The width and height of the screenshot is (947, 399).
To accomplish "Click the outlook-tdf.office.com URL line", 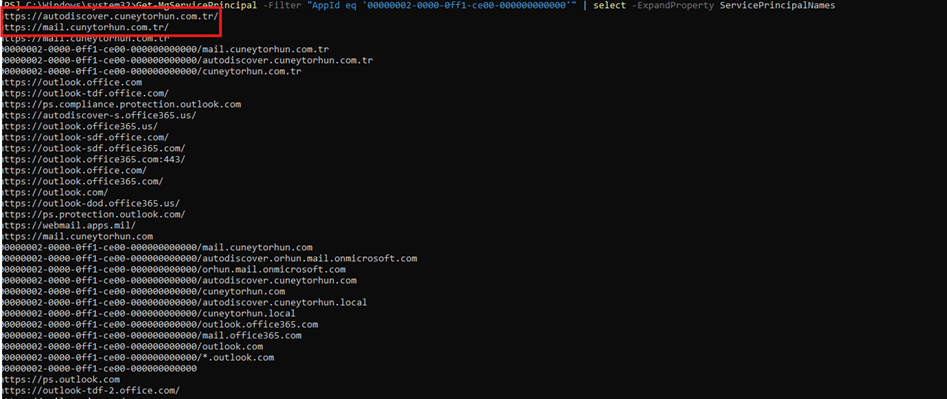I will tap(85, 94).
